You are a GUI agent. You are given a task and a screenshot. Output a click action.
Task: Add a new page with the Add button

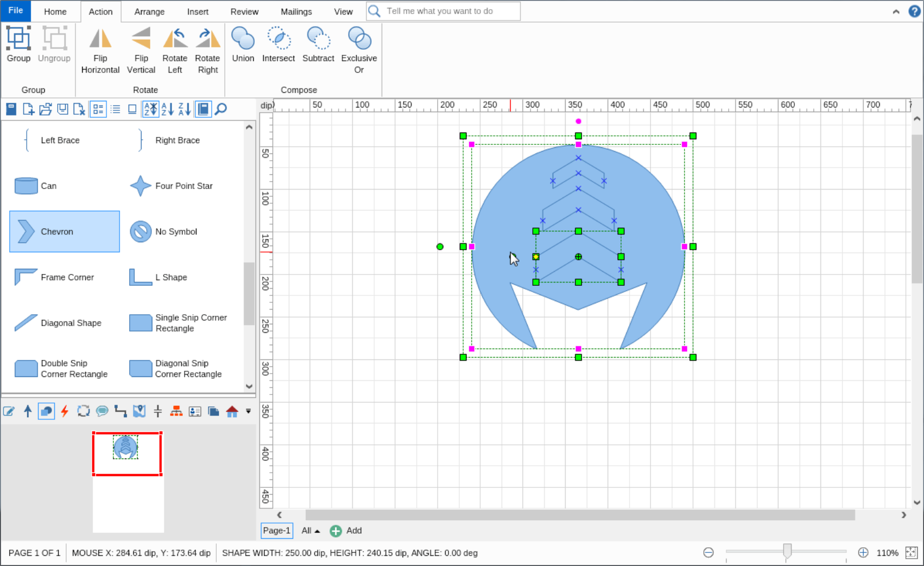[345, 531]
